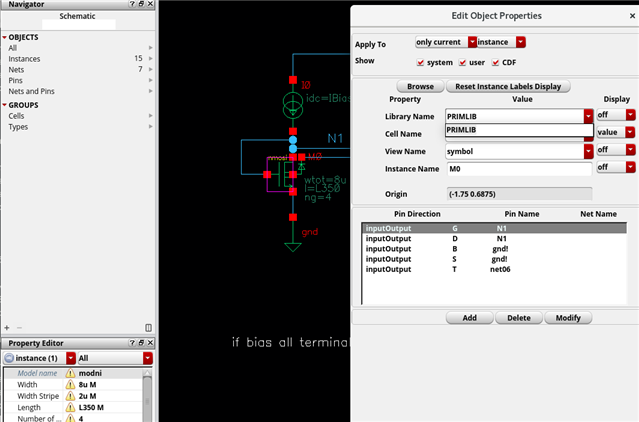Viewport: 639px width, 422px height.
Task: Click warning icon beside Model name
Action: (71, 373)
